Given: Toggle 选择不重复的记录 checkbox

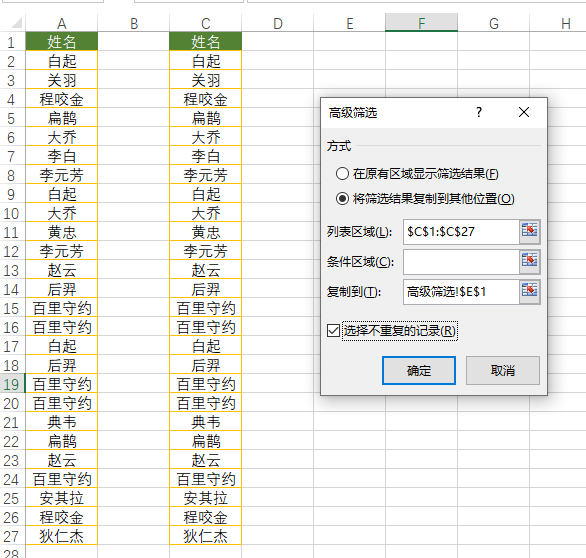Looking at the screenshot, I should coord(333,331).
